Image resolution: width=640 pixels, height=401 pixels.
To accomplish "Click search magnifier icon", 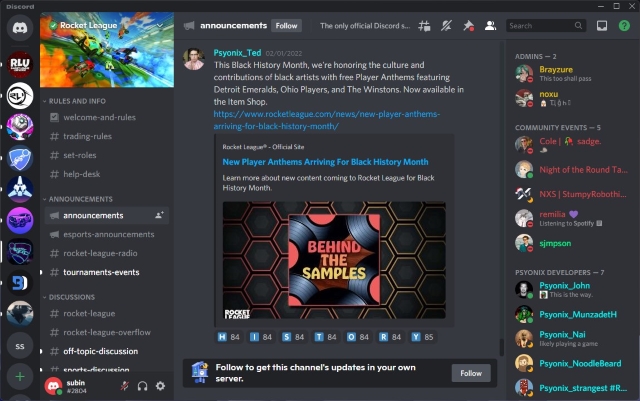I will point(578,26).
